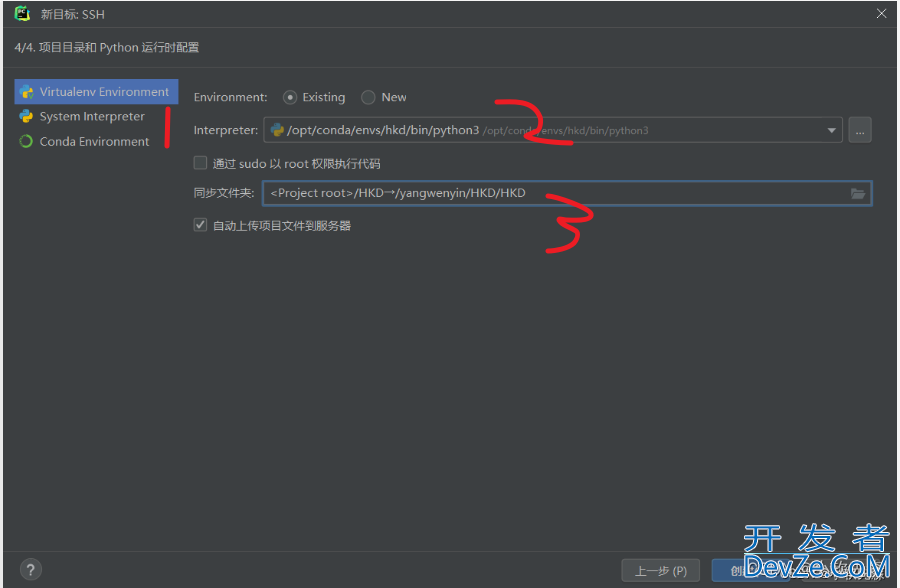The width and height of the screenshot is (900, 588).
Task: Click the Virtualenv Environment Python icon
Action: pos(26,92)
